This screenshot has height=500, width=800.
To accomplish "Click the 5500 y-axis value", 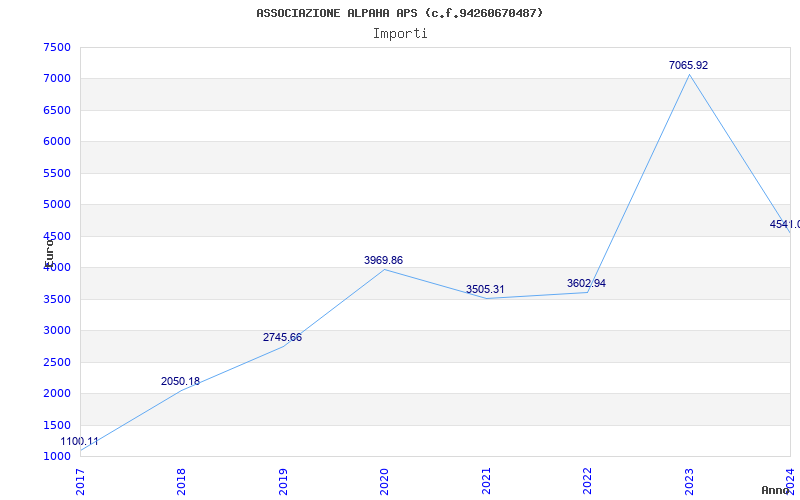I will [x=57, y=173].
